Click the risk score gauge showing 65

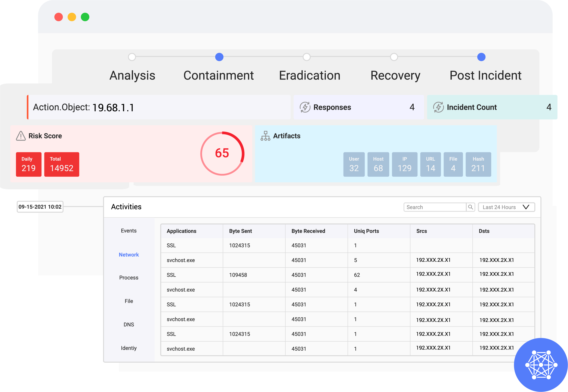[x=223, y=154]
